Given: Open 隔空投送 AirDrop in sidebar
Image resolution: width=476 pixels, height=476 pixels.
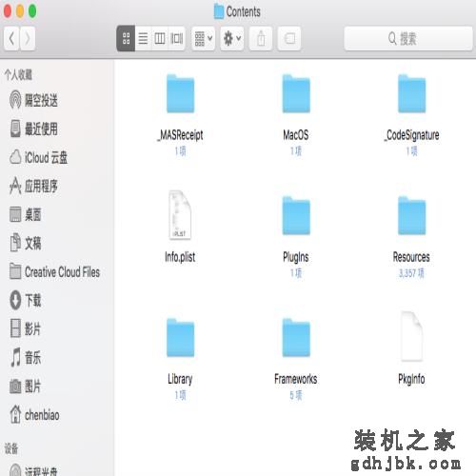Looking at the screenshot, I should pos(33,100).
